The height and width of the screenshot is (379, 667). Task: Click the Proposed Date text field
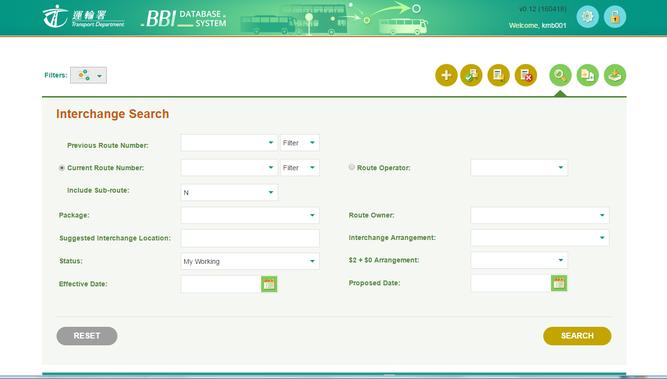511,283
